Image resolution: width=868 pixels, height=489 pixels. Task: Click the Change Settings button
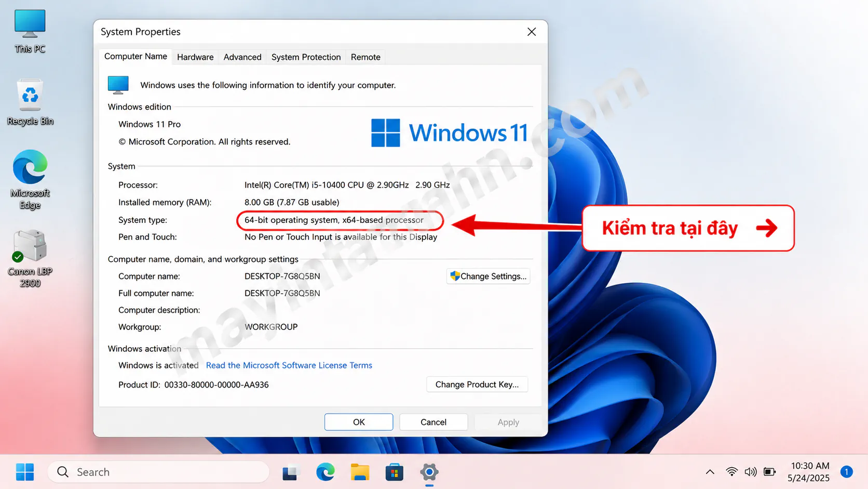click(488, 276)
